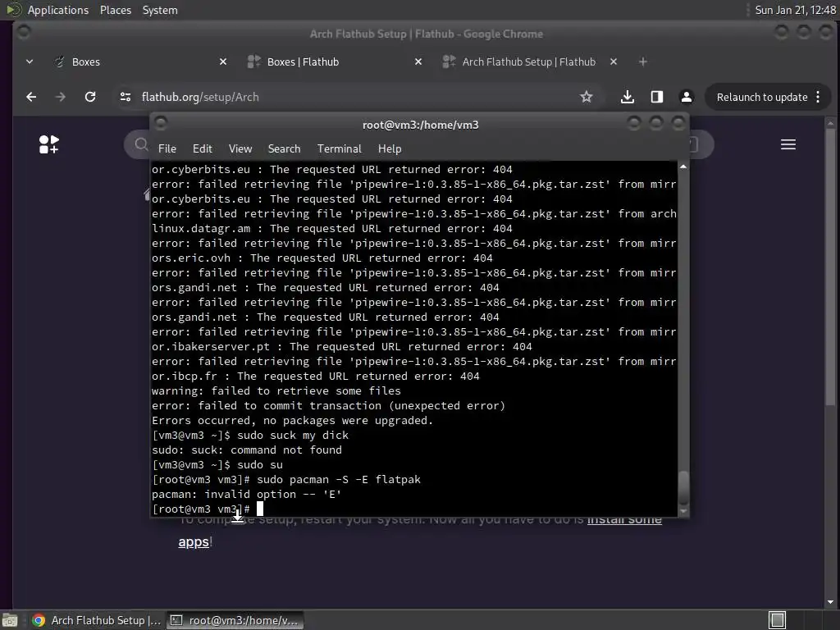The height and width of the screenshot is (630, 840).
Task: Open the Applications menu
Action: pos(58,10)
